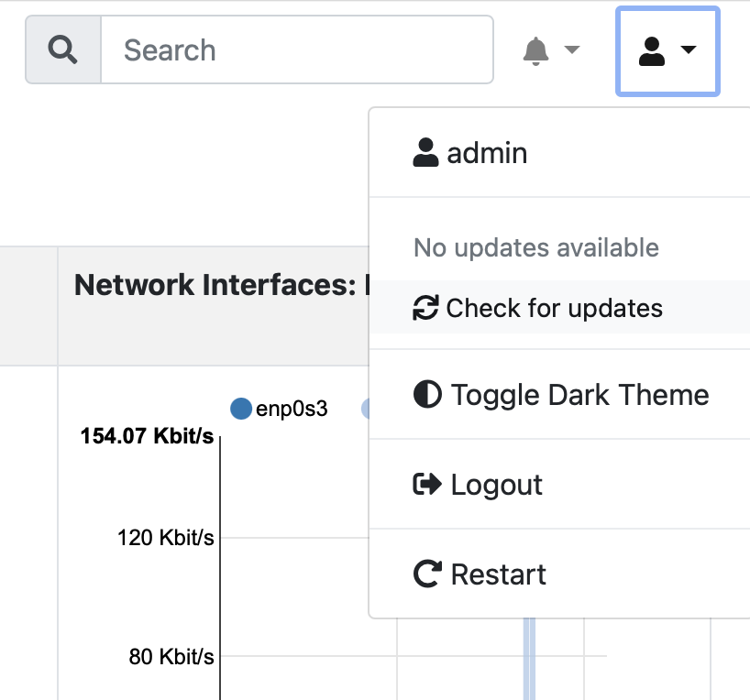750x700 pixels.
Task: Toggle Dark Theme from the user menu
Action: tap(559, 395)
